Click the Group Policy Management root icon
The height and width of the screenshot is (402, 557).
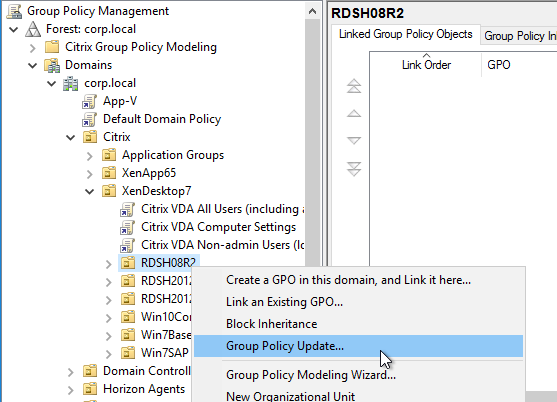[x=14, y=11]
